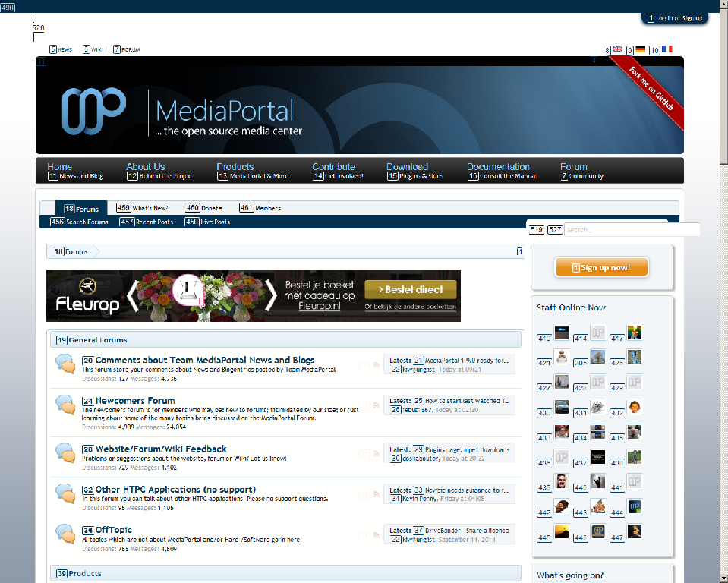This screenshot has width=728, height=583.
Task: Open RSS feed icon for OffTopic forum
Action: click(376, 535)
